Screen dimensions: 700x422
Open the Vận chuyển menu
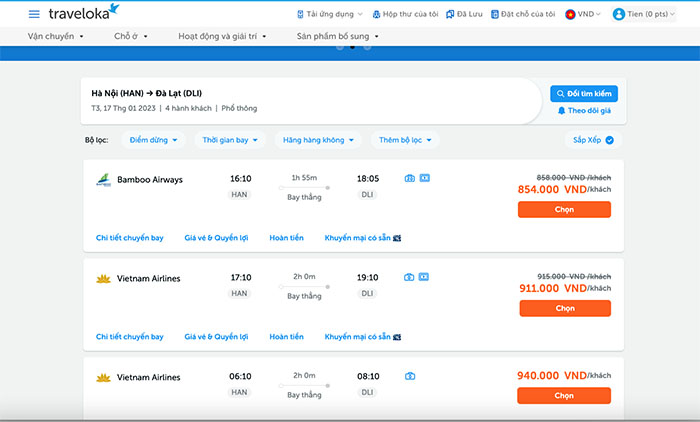pyautogui.click(x=55, y=36)
